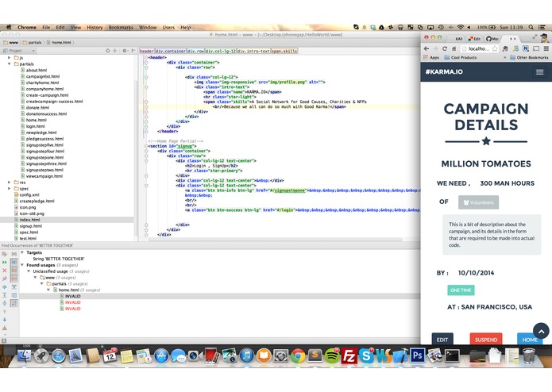The width and height of the screenshot is (552, 392).
Task: Click the ONE TIME green label
Action: point(461,290)
